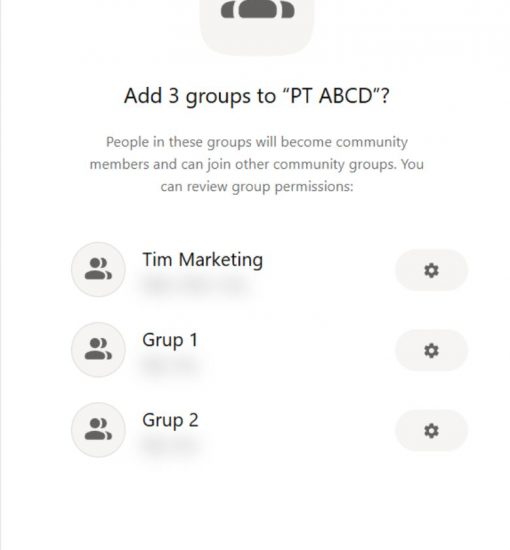
Task: Click empty space in Grup 1 row
Action: (x=298, y=349)
